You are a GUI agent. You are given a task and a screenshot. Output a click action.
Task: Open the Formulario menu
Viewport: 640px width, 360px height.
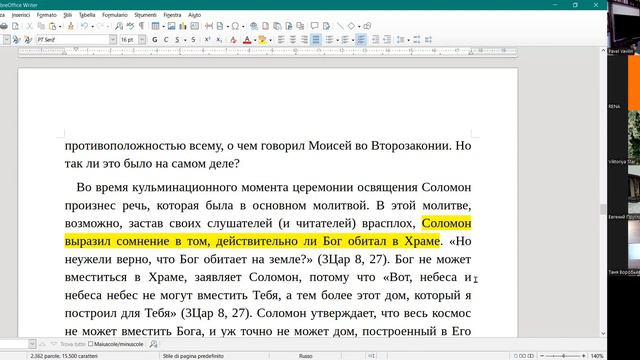pyautogui.click(x=115, y=15)
